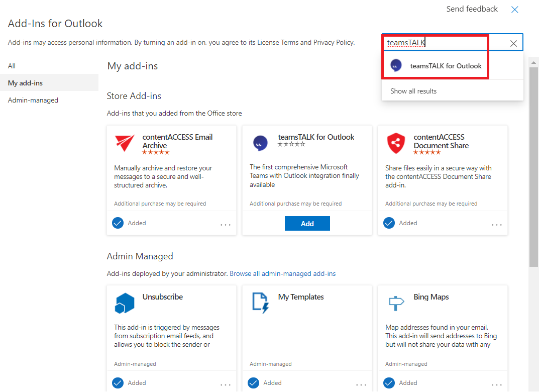Open Browse all admin-managed add-ins link
The width and height of the screenshot is (539, 392).
(283, 274)
